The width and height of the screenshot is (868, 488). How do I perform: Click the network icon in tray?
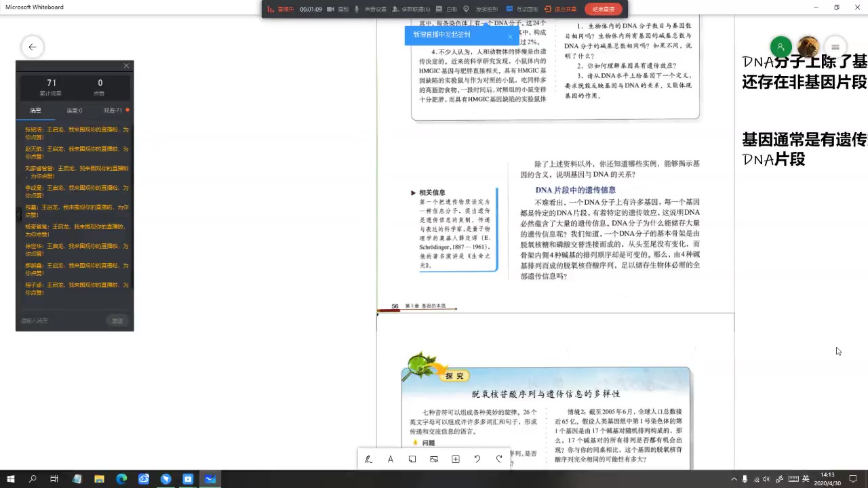[757, 479]
